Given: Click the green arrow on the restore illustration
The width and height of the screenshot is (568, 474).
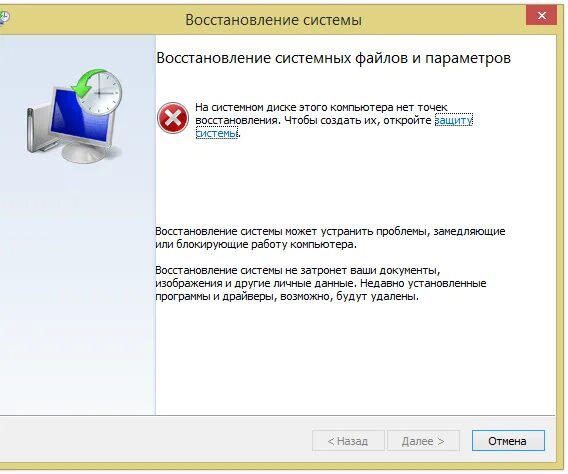Looking at the screenshot, I should [x=84, y=84].
